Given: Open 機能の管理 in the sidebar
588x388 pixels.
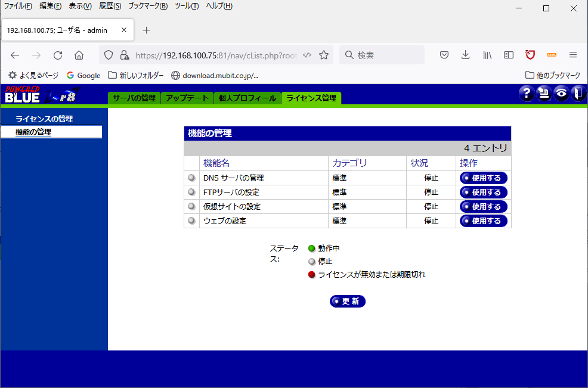Looking at the screenshot, I should point(33,132).
